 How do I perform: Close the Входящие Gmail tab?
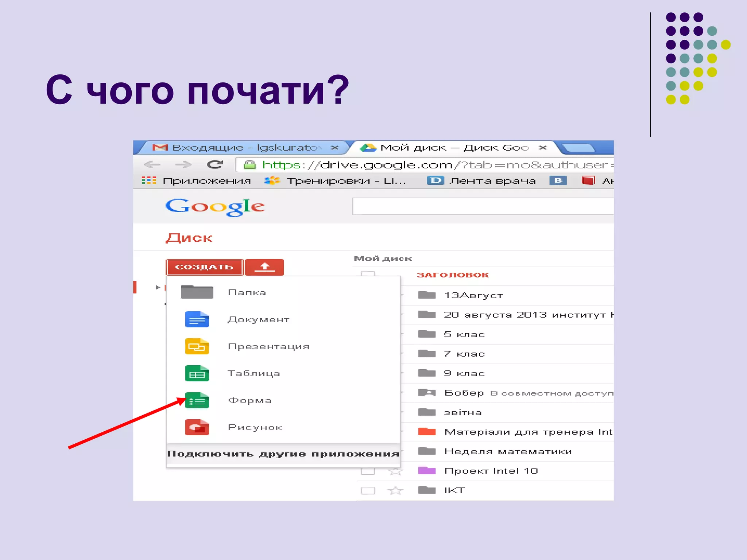click(x=334, y=148)
